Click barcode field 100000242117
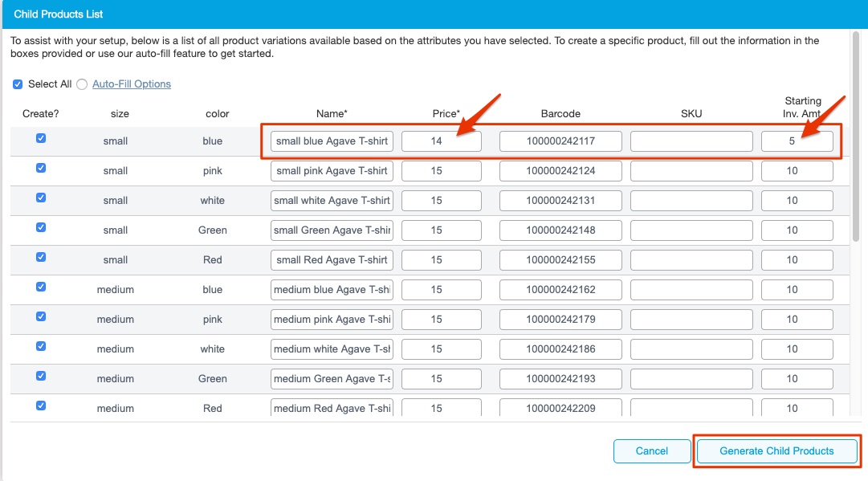This screenshot has width=868, height=481. [x=560, y=141]
